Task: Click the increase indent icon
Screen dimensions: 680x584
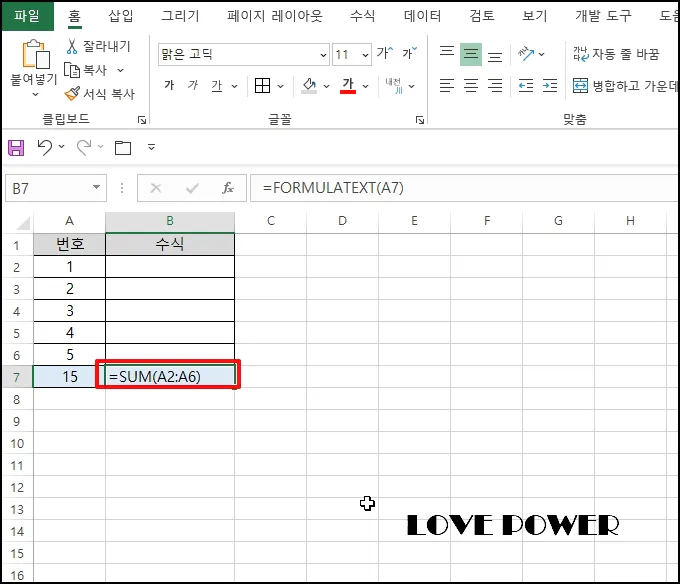Action: (550, 85)
